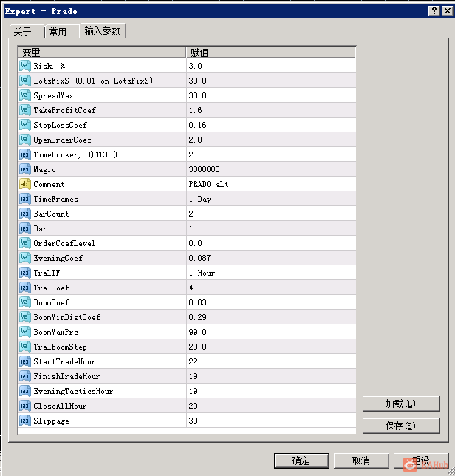This screenshot has width=455, height=476.
Task: Click the icon beside the Bar variable
Action: 25,228
